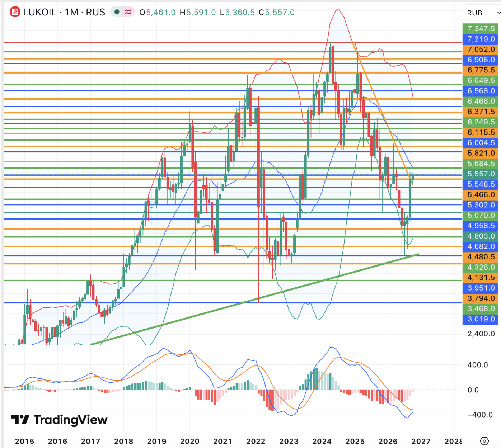Image resolution: width=501 pixels, height=448 pixels.
Task: Click the 7,347.5 price label
Action: [481, 29]
